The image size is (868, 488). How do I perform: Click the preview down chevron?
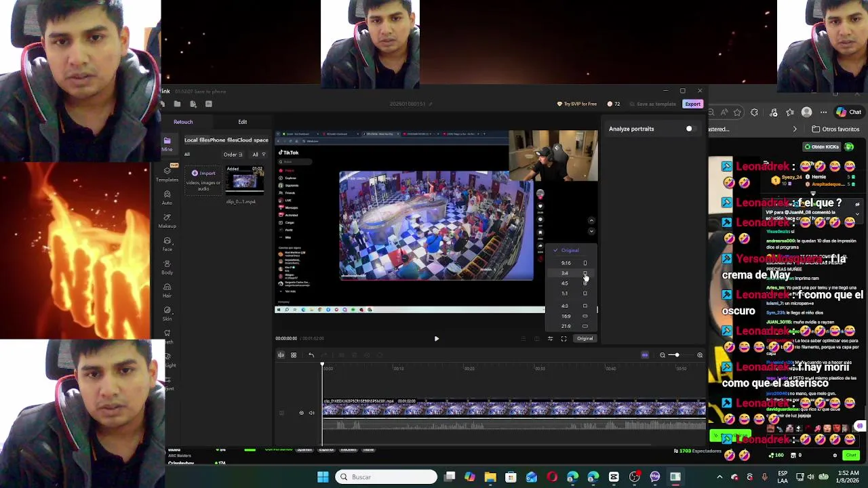tap(591, 231)
